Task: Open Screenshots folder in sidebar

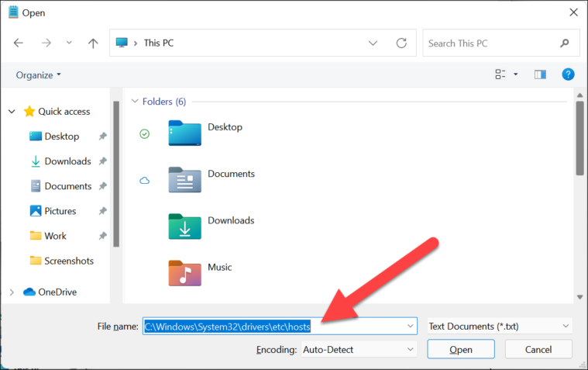Action: pyautogui.click(x=69, y=261)
